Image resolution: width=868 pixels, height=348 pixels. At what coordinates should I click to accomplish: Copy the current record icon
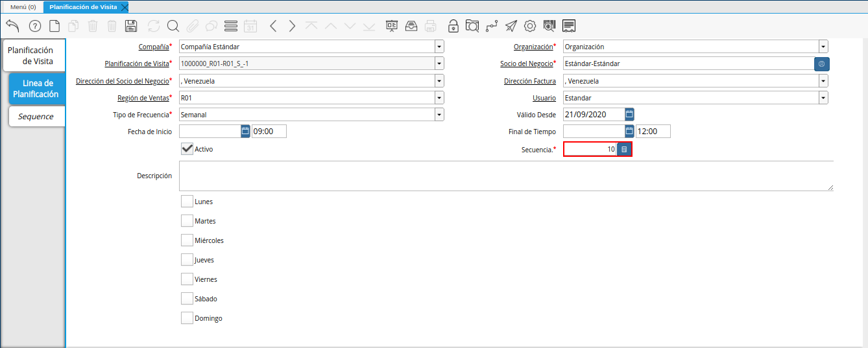pos(73,26)
